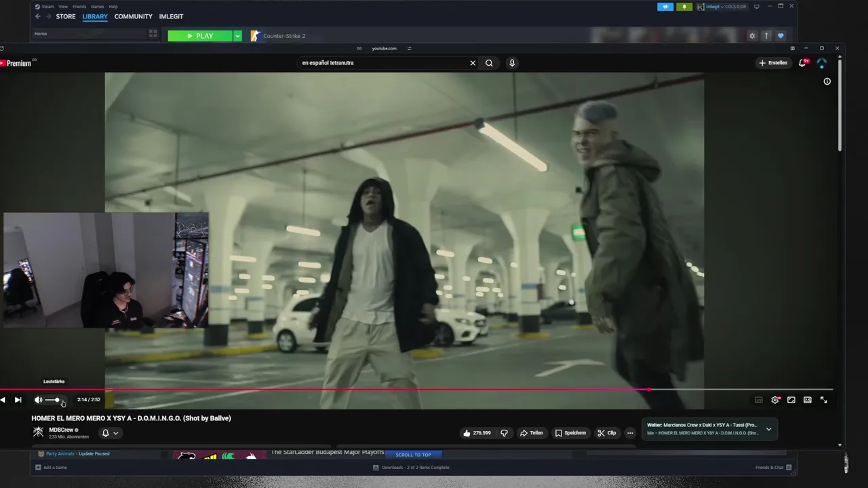
Task: Open Games menu in Steam
Action: click(x=98, y=7)
